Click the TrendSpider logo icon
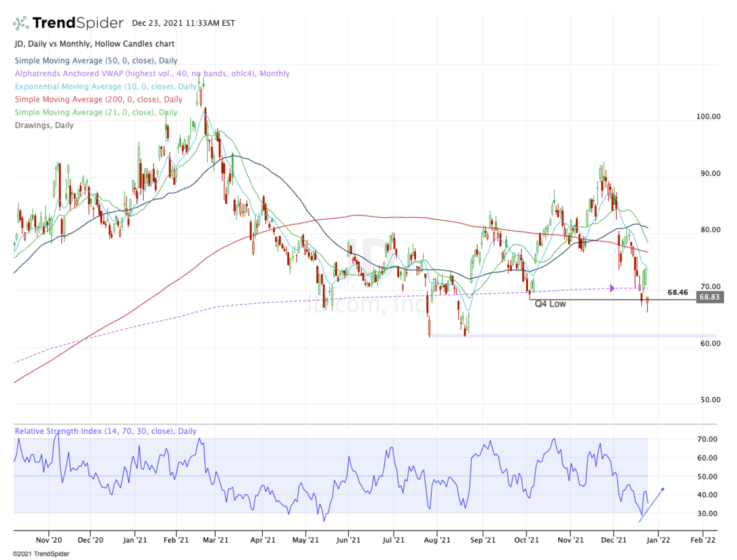737x560 pixels. pos(21,23)
